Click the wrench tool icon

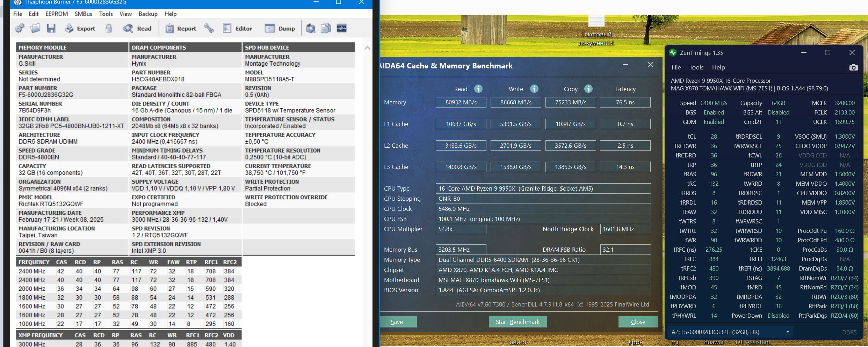coord(209,28)
